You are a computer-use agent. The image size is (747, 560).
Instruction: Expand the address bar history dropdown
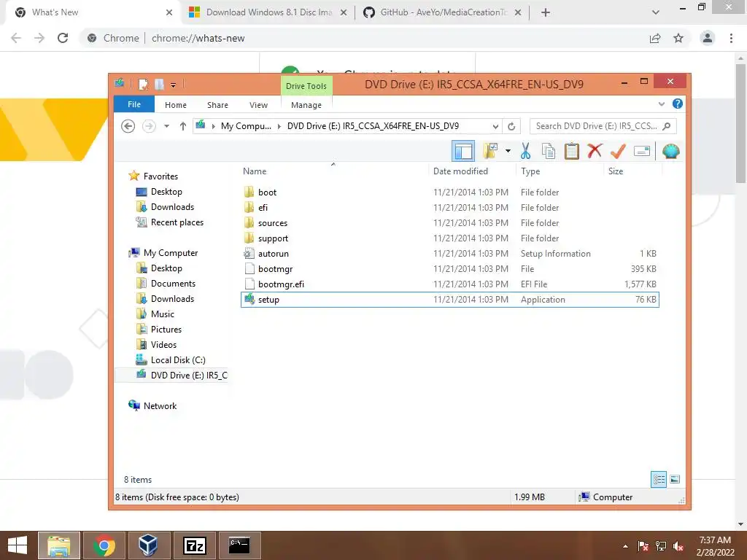coord(495,126)
